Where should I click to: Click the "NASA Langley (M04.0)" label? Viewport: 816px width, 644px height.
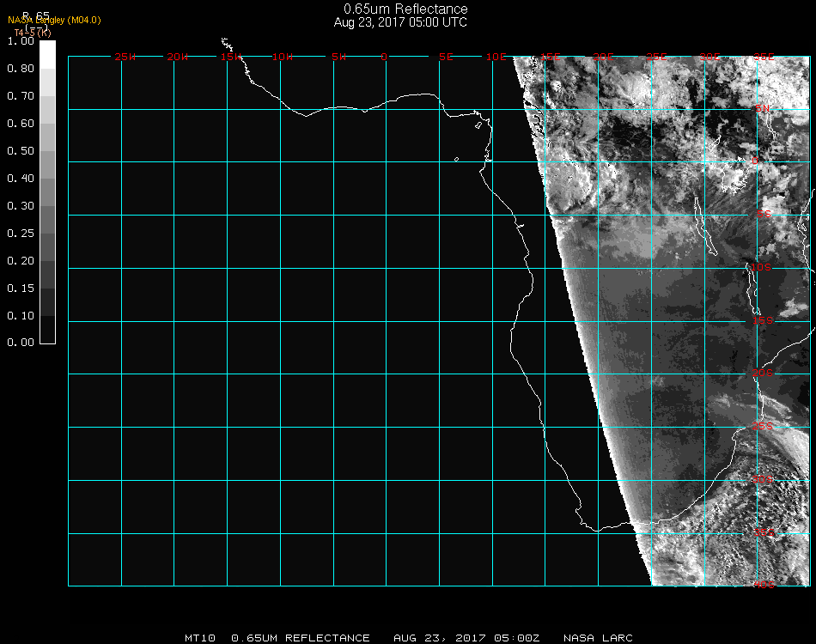point(54,21)
